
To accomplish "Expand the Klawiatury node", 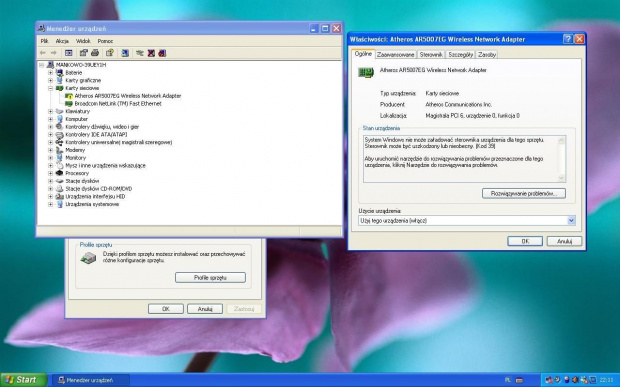I will [50, 111].
